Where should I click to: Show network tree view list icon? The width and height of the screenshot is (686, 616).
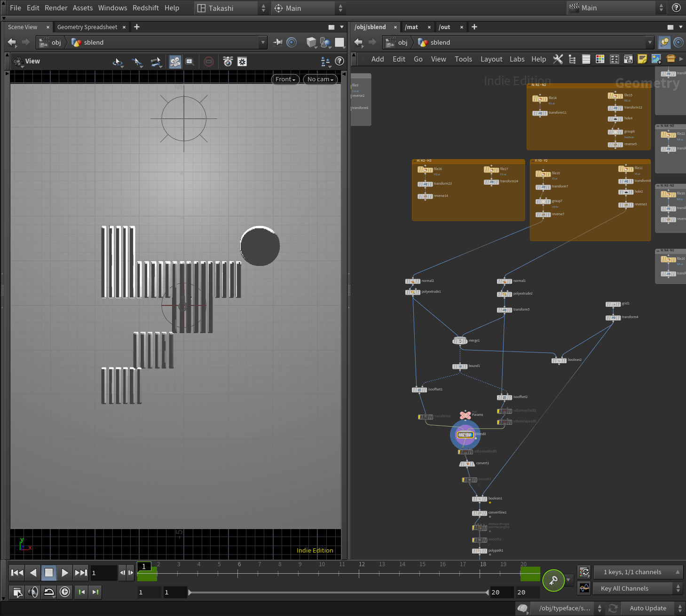572,59
